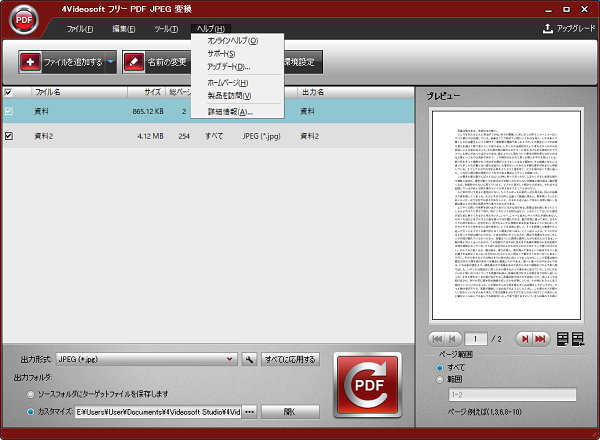Toggle the select-all checkbox in header

[x=9, y=92]
